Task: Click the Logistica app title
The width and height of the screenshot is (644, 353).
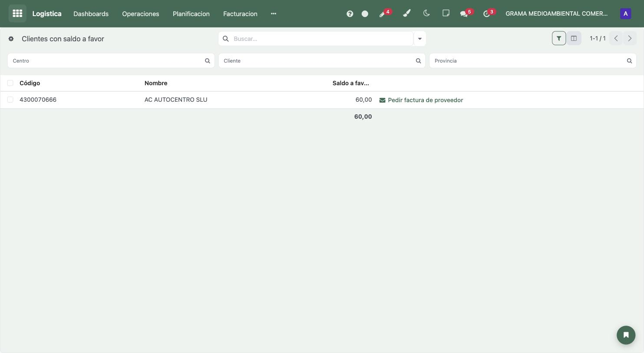Action: (x=47, y=13)
